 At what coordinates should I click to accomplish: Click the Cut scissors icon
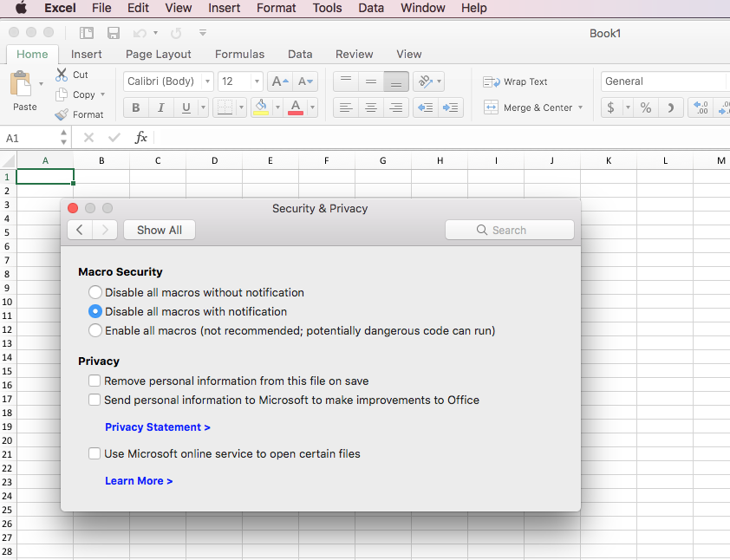tap(62, 75)
